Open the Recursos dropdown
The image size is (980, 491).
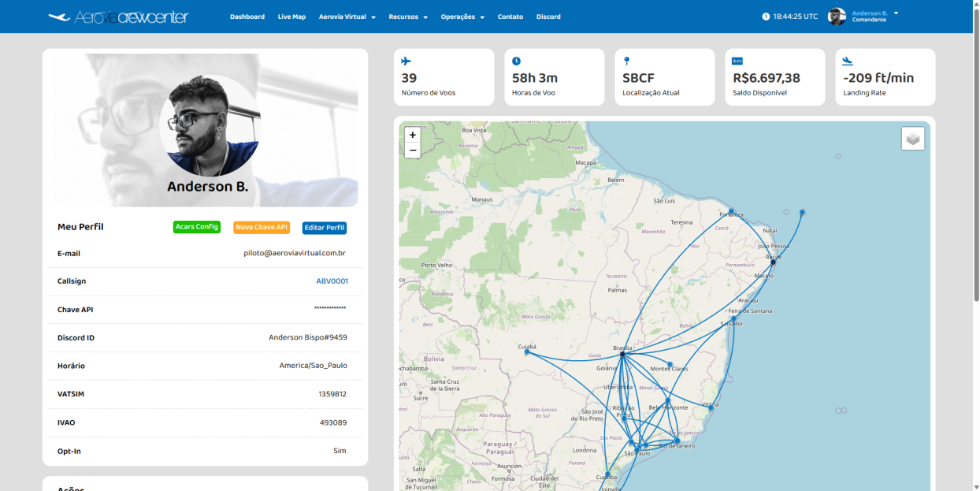[x=408, y=17]
